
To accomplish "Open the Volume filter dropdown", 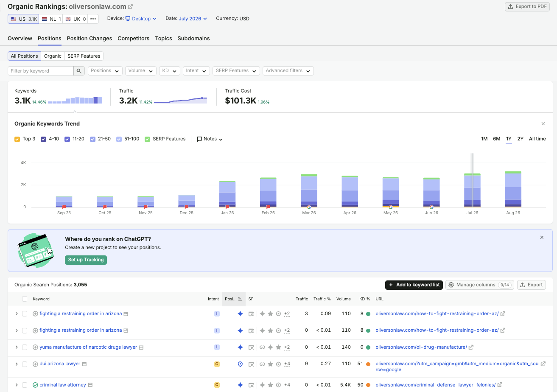I will tap(141, 71).
